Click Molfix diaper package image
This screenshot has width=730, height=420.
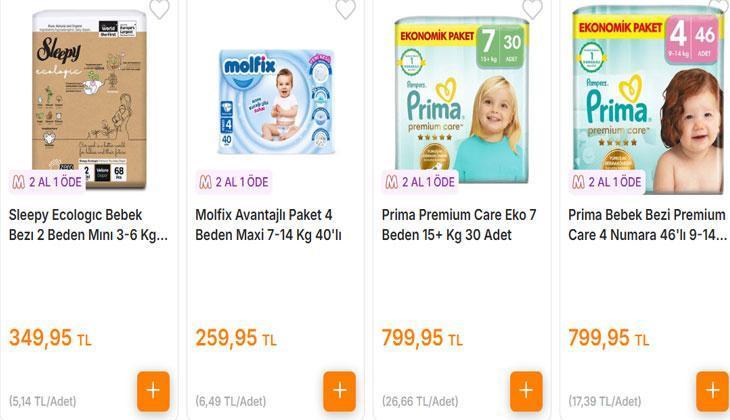pos(275,95)
